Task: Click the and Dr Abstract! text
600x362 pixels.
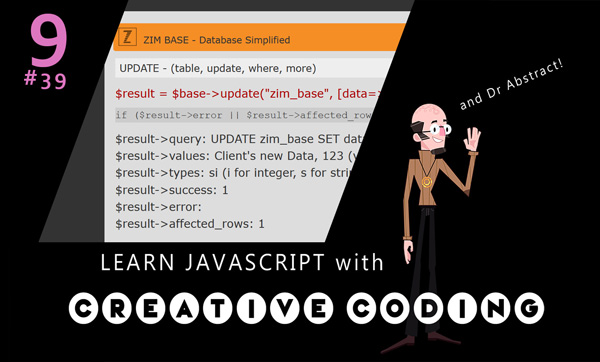Action: (x=511, y=85)
